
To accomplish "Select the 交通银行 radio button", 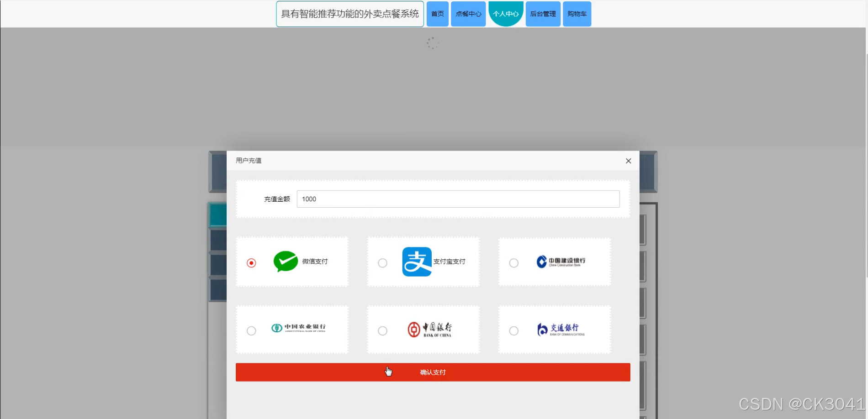I will click(x=514, y=331).
